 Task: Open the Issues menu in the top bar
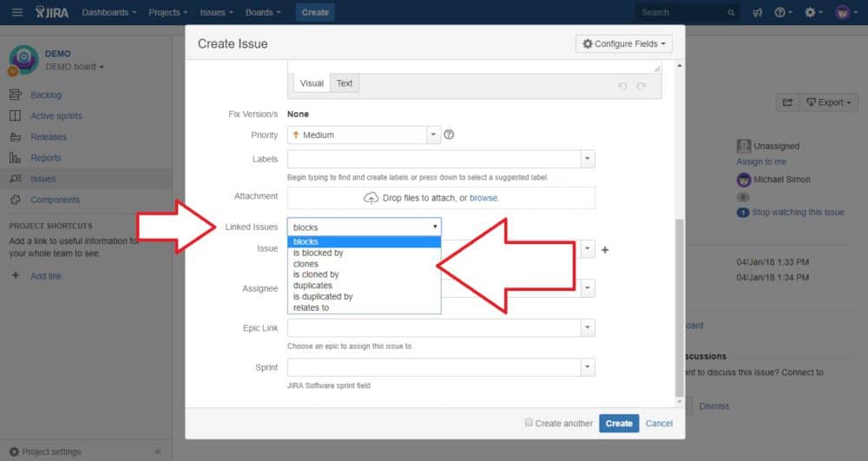point(216,12)
